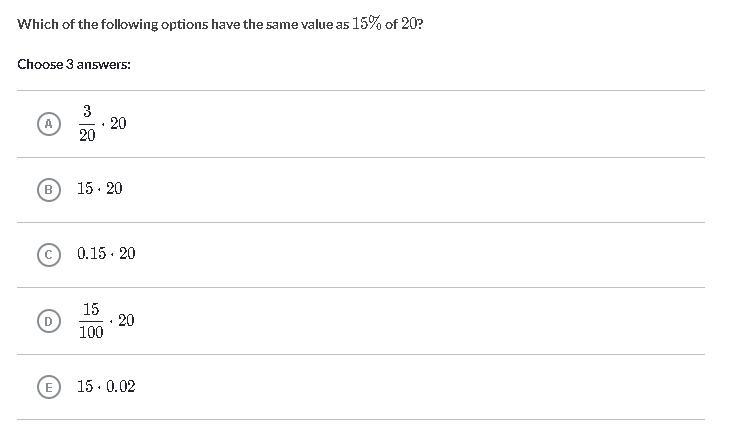The image size is (729, 444).
Task: Click the fraction 3/20 in option A
Action: coord(87,123)
